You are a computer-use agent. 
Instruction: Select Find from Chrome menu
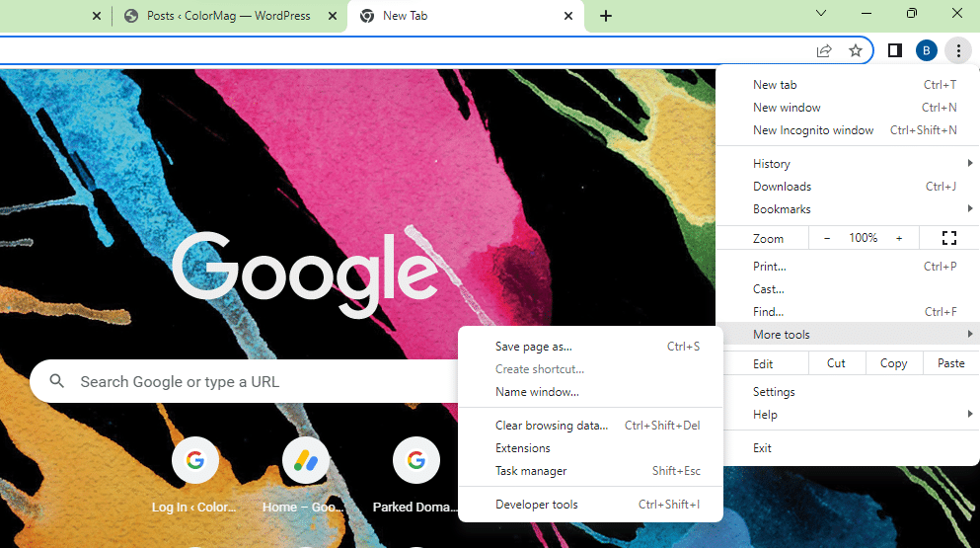coord(847,312)
